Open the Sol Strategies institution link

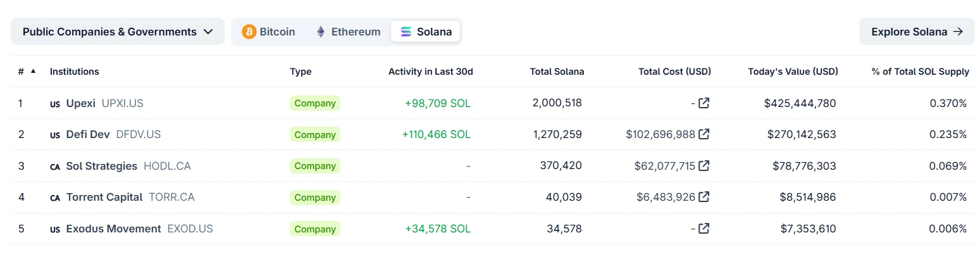102,166
